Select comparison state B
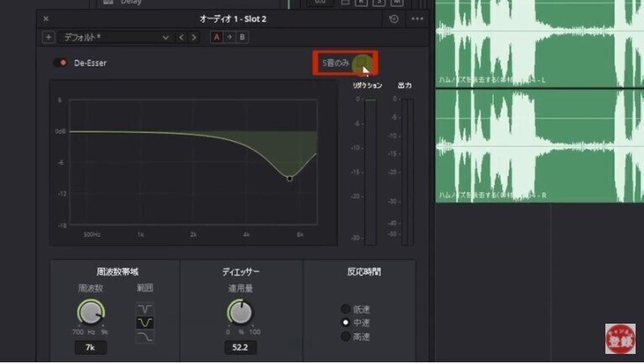Image resolution: width=644 pixels, height=364 pixels. tap(243, 38)
